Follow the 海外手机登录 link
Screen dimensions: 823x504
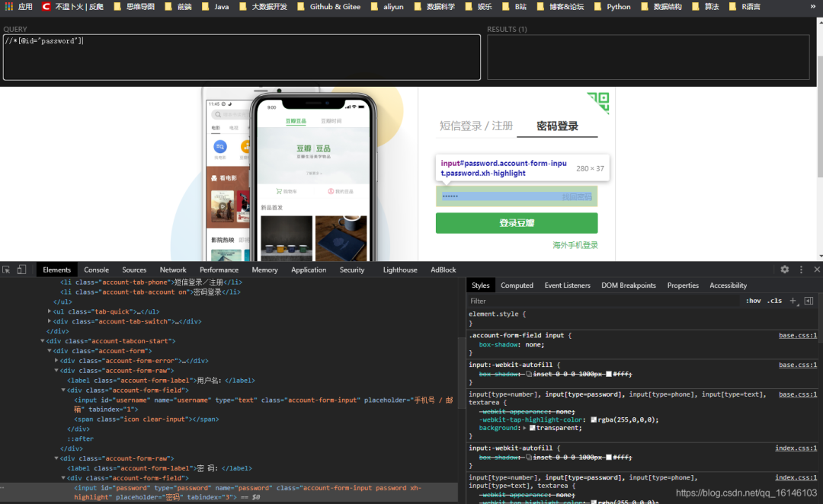pos(575,245)
